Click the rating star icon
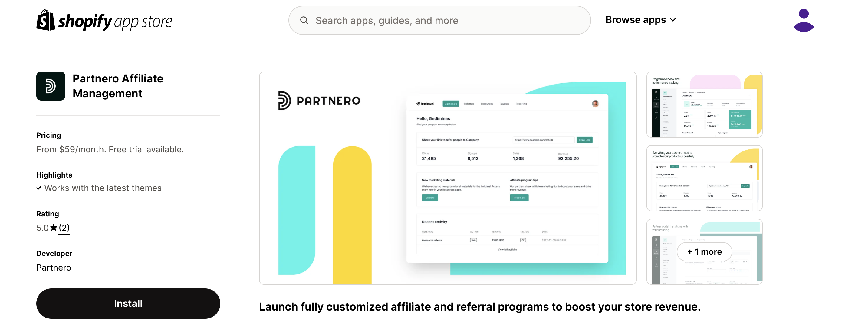The image size is (868, 326). [x=54, y=228]
